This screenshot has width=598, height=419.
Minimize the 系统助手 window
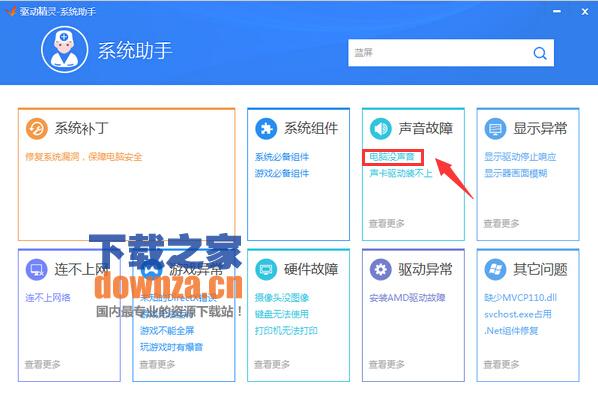pos(557,11)
